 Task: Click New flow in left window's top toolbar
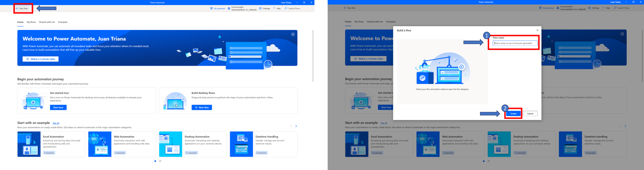pyautogui.click(x=22, y=9)
